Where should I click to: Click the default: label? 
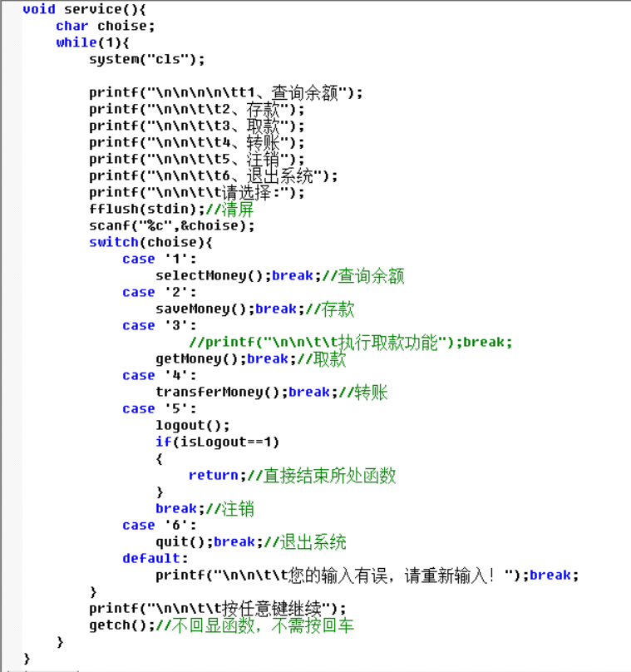pyautogui.click(x=155, y=558)
